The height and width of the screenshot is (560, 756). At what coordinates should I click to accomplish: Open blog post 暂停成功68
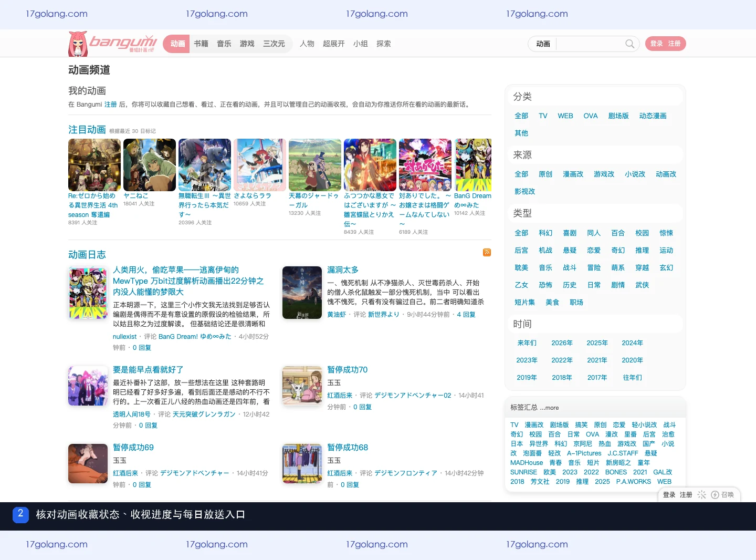pyautogui.click(x=348, y=447)
